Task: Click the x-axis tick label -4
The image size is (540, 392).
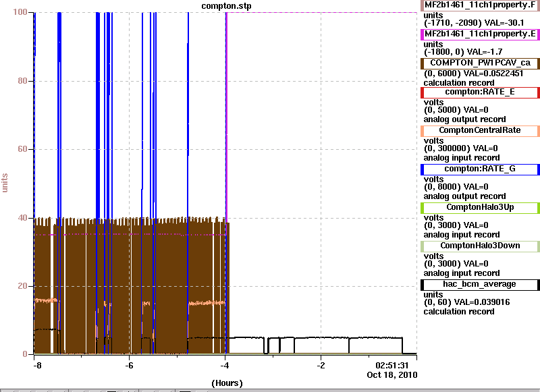Action: tap(225, 366)
